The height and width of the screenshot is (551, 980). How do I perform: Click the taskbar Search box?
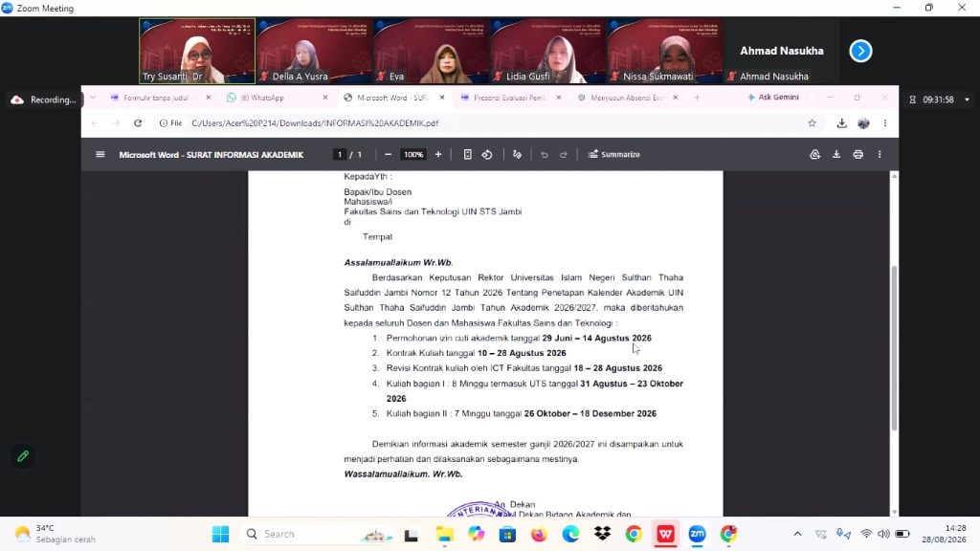(x=316, y=534)
